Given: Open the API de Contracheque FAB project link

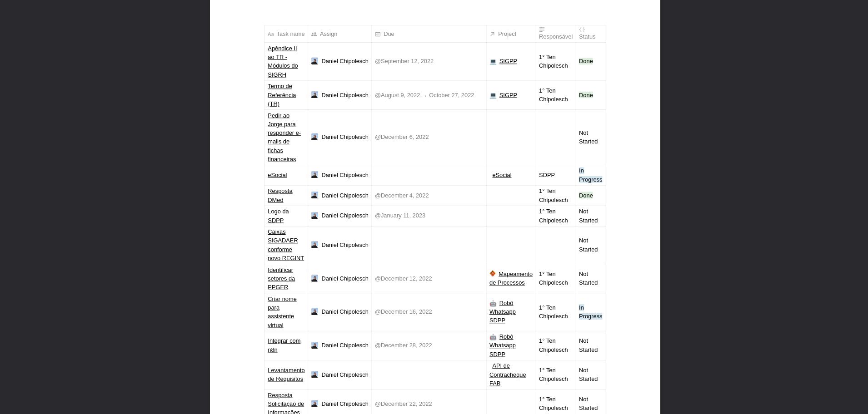Looking at the screenshot, I should pyautogui.click(x=507, y=375).
